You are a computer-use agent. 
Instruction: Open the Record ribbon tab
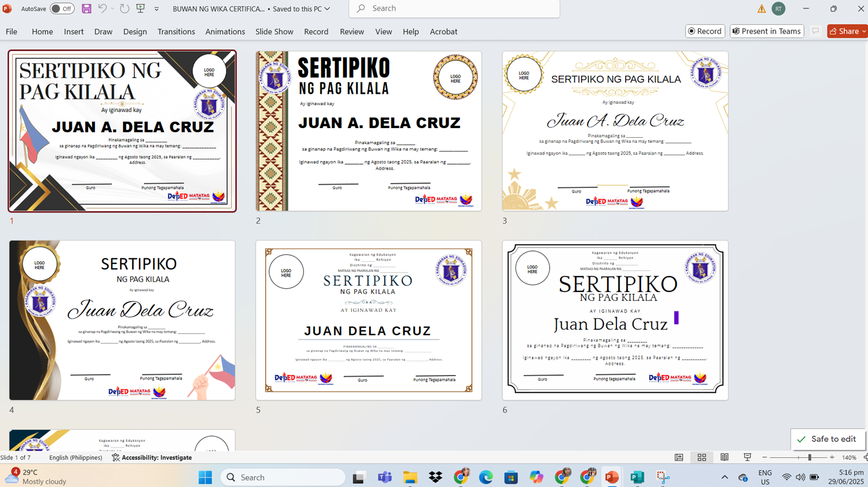[316, 31]
